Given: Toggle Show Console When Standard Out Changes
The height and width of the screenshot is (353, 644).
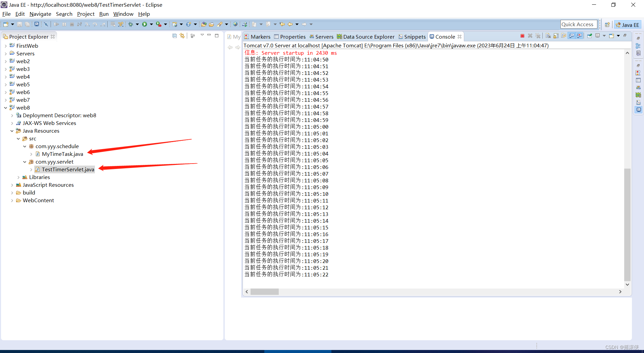Looking at the screenshot, I should coord(572,36).
